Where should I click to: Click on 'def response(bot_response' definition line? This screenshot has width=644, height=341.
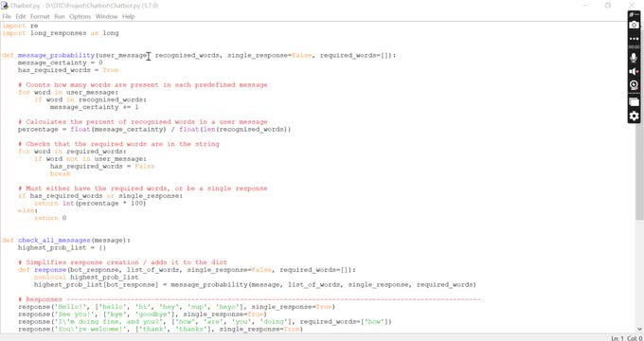point(187,270)
